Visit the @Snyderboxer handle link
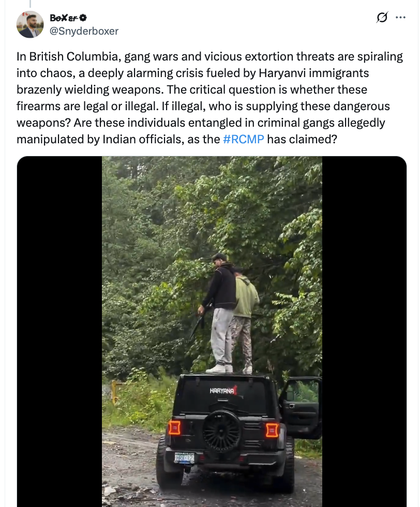This screenshot has width=420, height=507. tap(84, 31)
